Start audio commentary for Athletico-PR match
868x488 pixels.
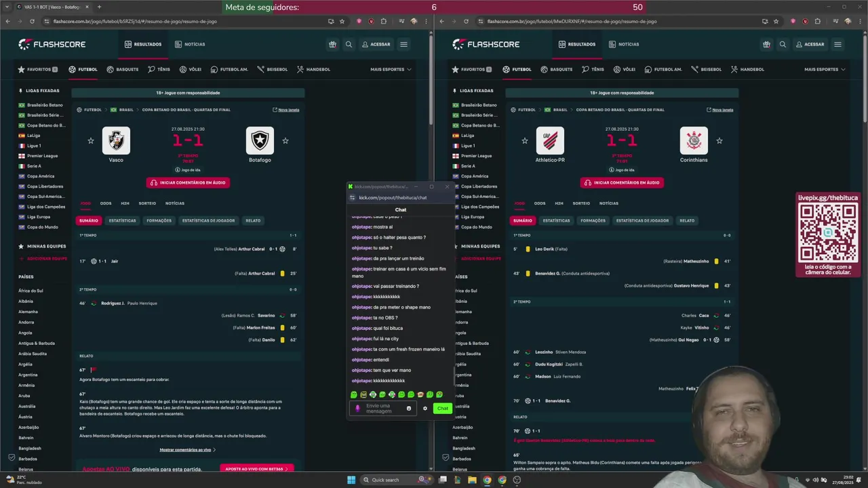622,182
